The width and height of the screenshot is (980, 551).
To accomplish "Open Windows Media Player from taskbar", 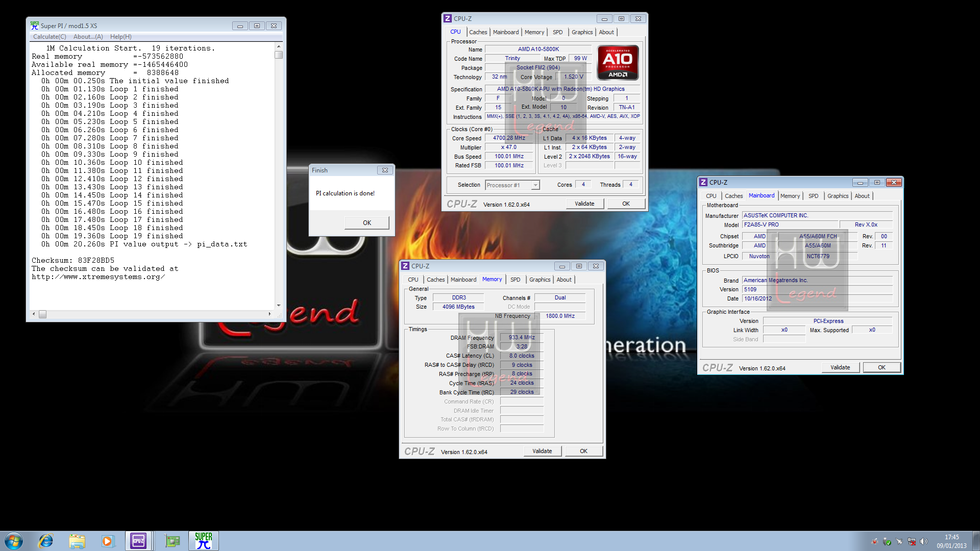I will click(107, 541).
